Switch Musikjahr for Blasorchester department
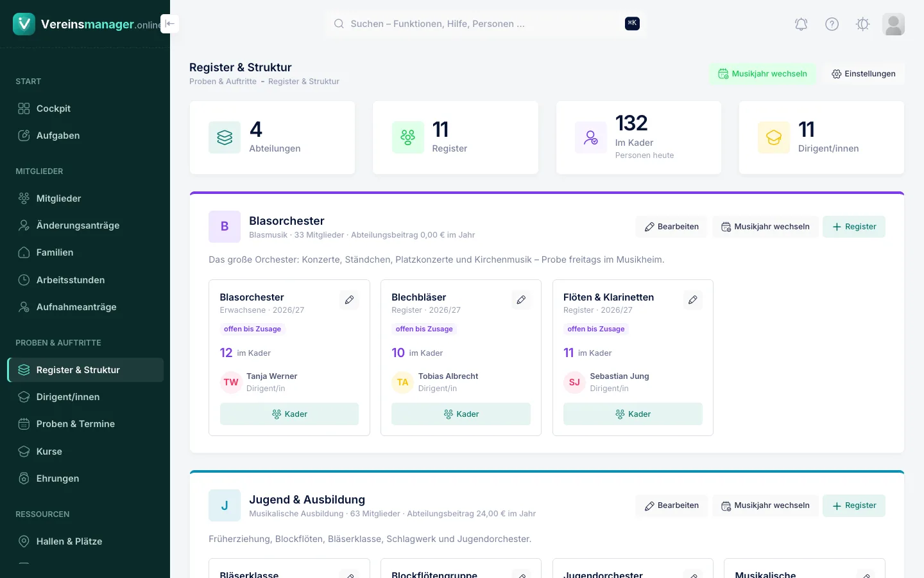 [x=765, y=227]
